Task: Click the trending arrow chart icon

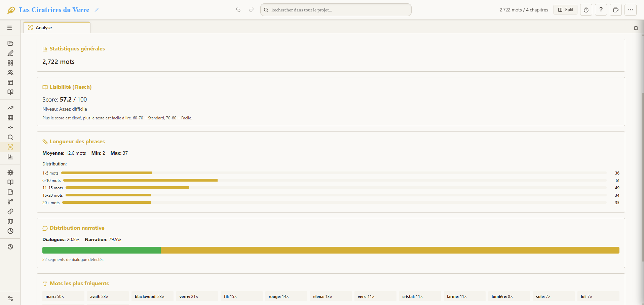Action: tap(10, 108)
